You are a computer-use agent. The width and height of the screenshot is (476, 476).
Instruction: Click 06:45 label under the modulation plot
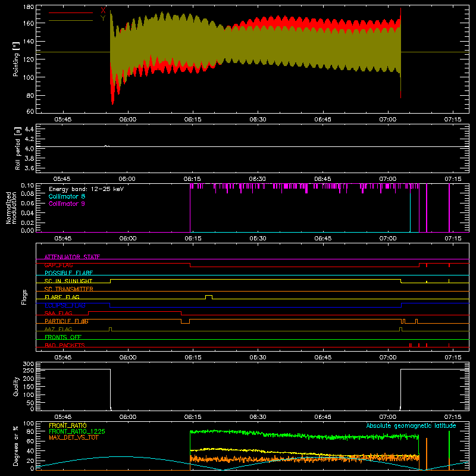(322, 239)
